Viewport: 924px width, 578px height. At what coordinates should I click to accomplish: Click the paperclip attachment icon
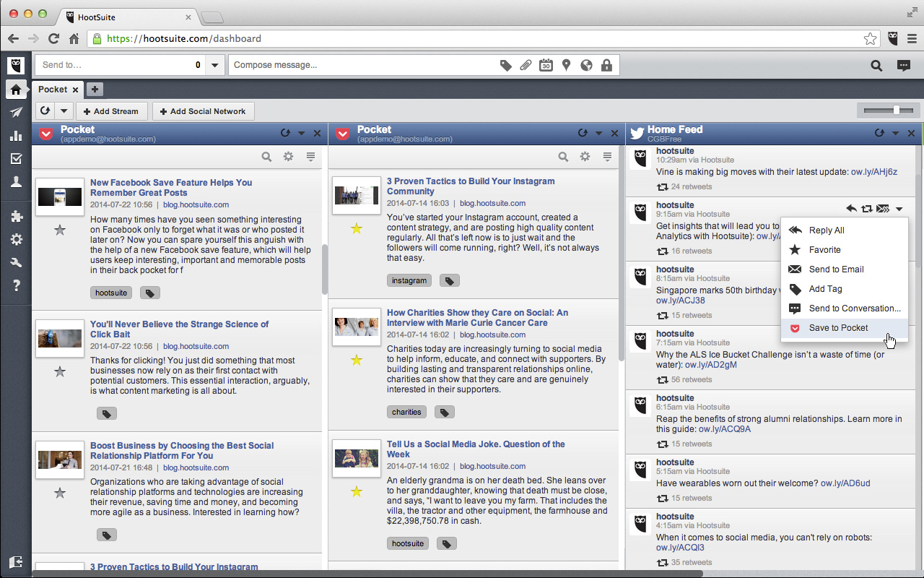[526, 64]
